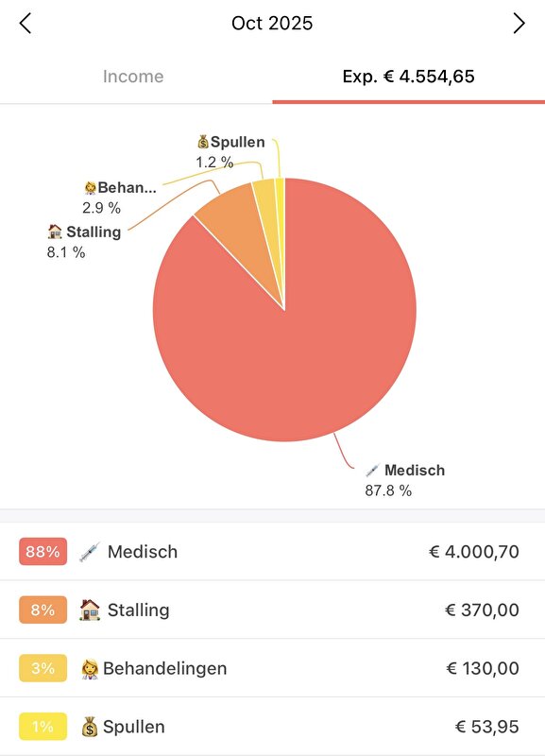This screenshot has height=756, width=545.
Task: Click the girl emoji icon for Behandelingen
Action: [91, 668]
